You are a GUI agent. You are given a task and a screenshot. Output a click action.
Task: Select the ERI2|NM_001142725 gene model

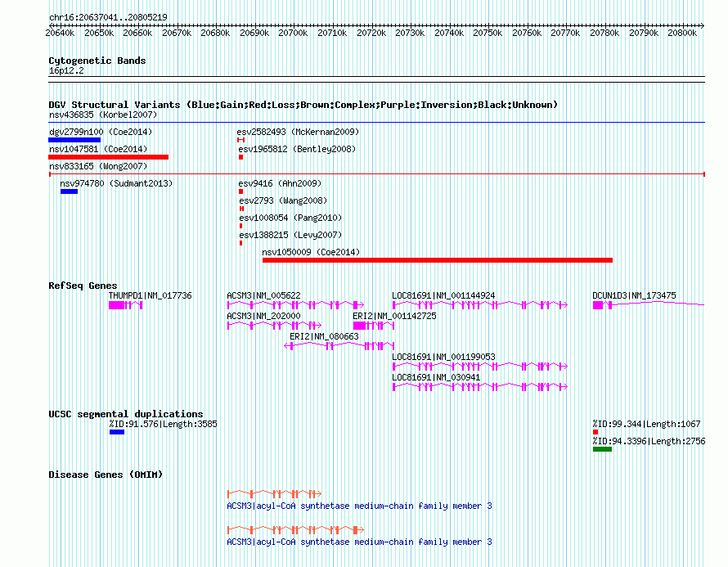point(374,326)
